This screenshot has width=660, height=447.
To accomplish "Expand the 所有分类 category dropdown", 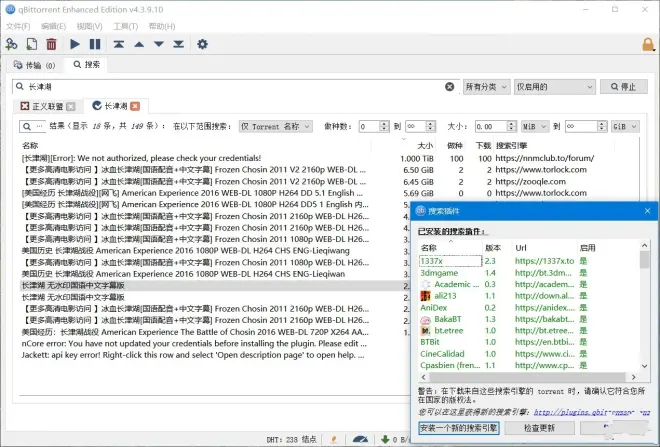I will tap(486, 87).
